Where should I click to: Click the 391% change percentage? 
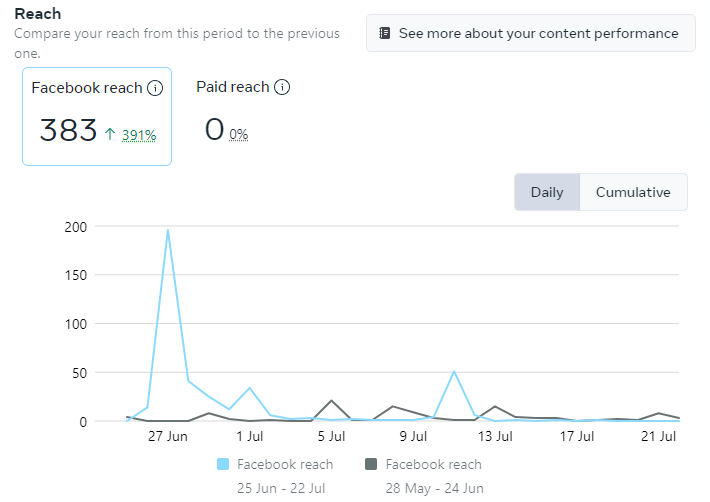point(139,134)
